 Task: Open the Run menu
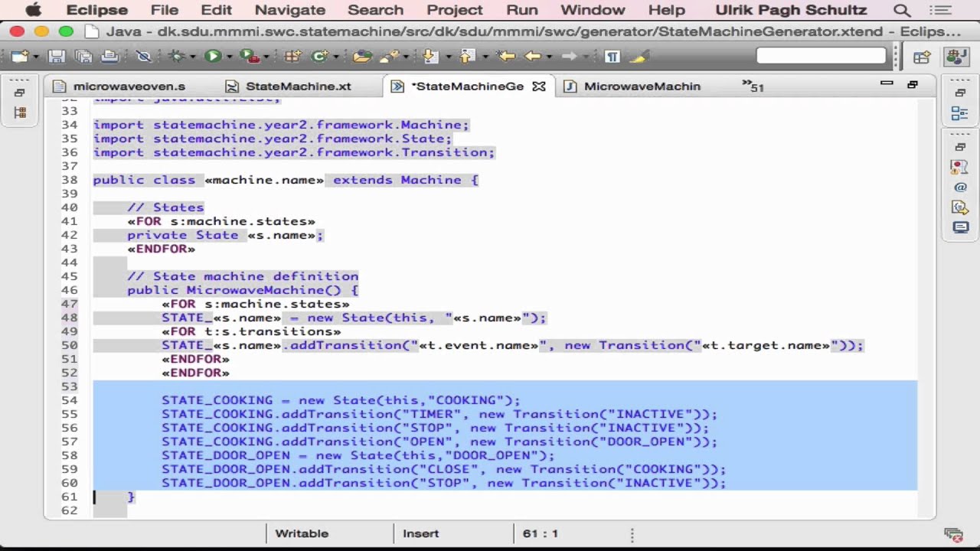pyautogui.click(x=522, y=10)
